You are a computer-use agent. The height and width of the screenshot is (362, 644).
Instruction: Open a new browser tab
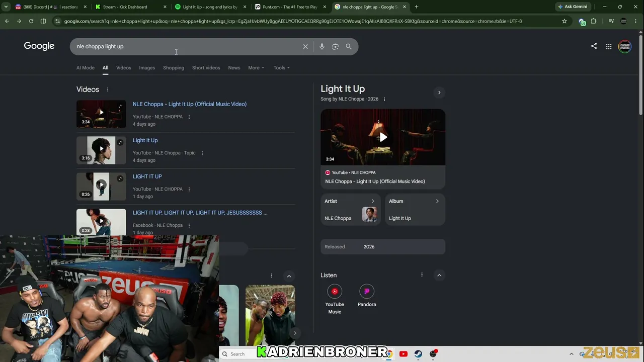click(x=417, y=7)
